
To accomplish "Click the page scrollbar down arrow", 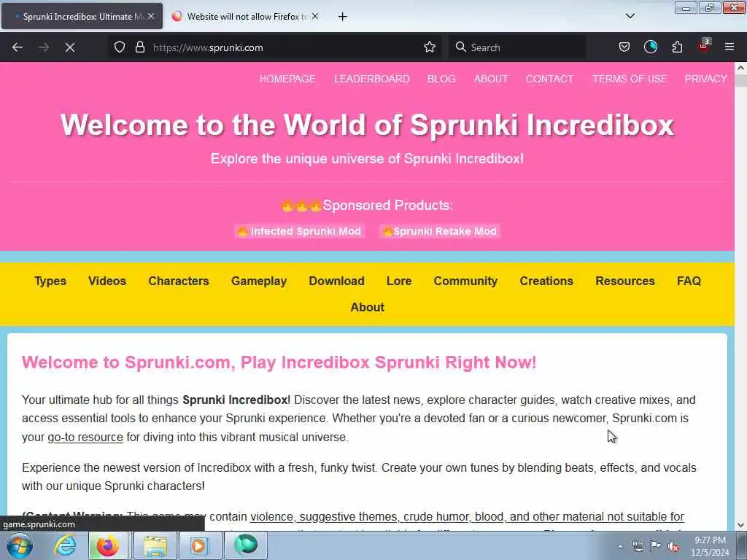I will [741, 525].
